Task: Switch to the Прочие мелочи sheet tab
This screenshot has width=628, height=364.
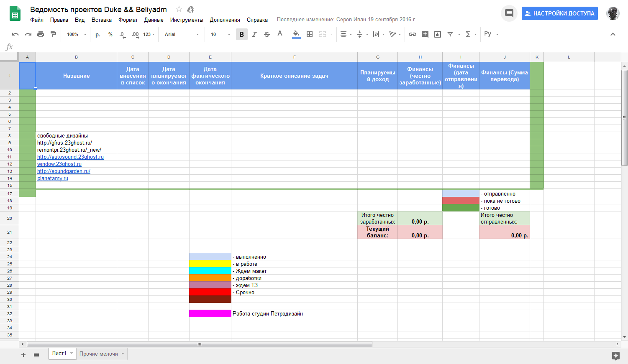Action: click(99, 354)
